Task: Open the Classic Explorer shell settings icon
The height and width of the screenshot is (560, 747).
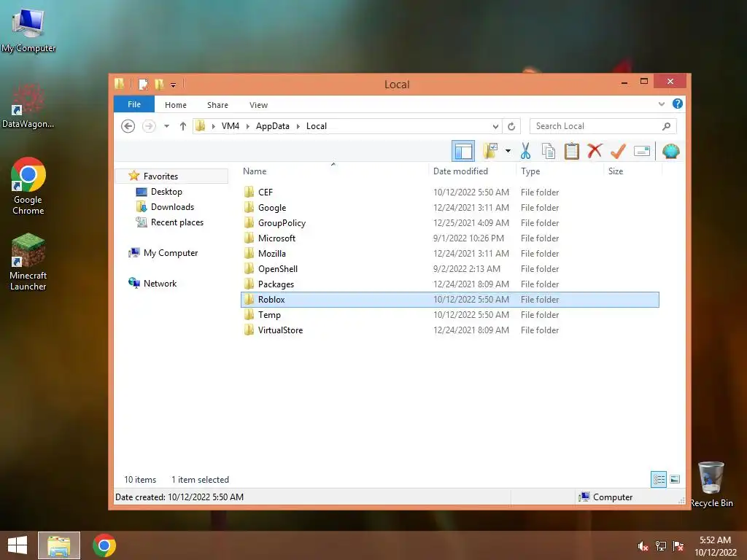Action: coord(671,151)
